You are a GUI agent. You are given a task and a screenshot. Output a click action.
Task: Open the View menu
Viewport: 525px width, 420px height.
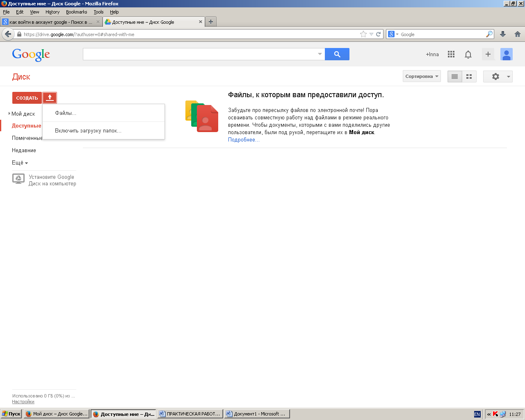coord(34,12)
